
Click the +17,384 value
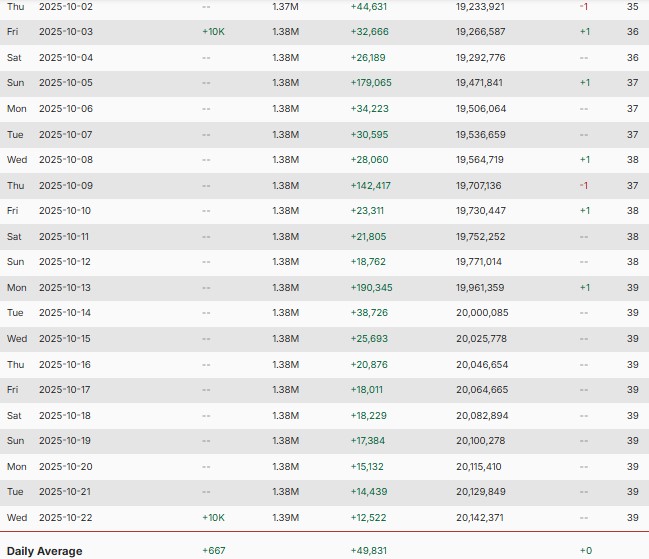(368, 441)
